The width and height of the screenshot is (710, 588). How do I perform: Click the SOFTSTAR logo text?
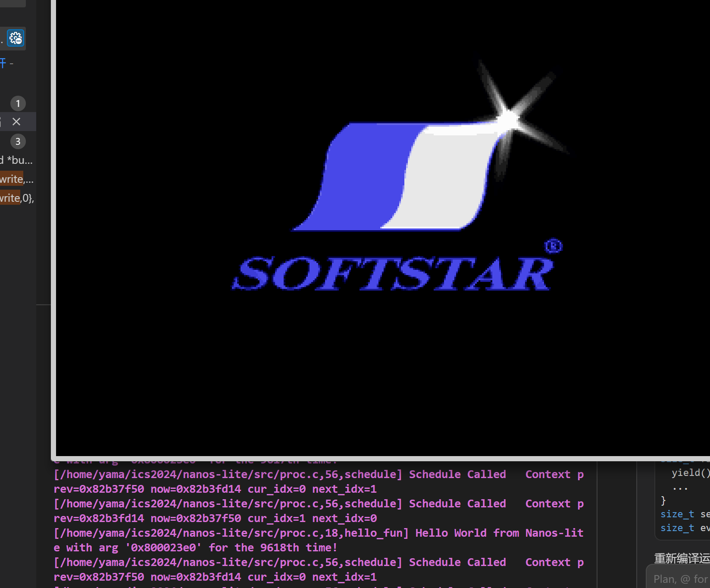pyautogui.click(x=392, y=274)
